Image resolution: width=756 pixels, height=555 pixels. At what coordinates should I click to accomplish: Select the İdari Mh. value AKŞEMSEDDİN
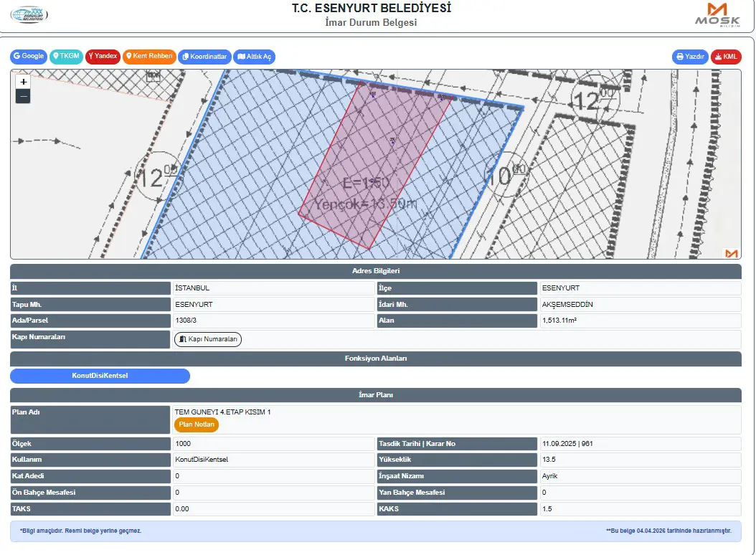pyautogui.click(x=567, y=305)
